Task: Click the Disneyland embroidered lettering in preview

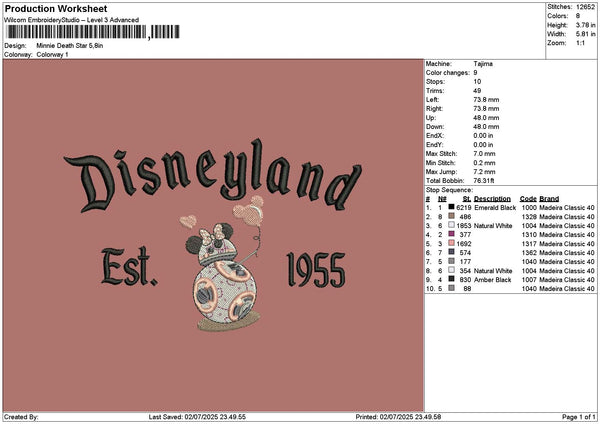Action: point(213,175)
